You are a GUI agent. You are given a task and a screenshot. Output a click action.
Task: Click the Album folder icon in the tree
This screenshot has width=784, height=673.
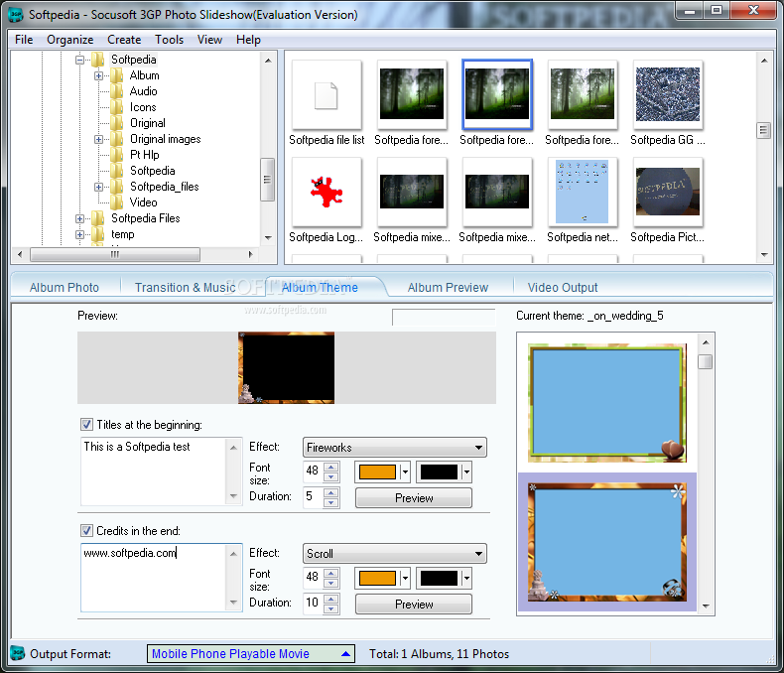(x=117, y=75)
